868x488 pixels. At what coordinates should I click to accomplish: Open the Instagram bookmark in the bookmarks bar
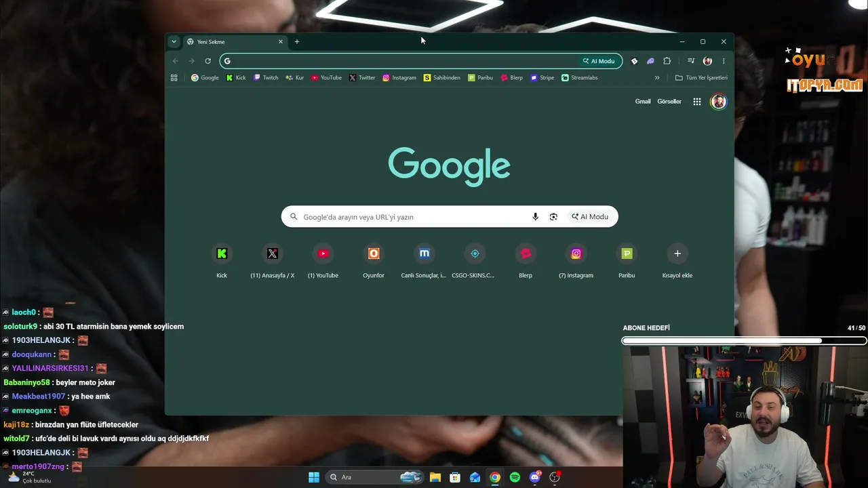click(399, 78)
